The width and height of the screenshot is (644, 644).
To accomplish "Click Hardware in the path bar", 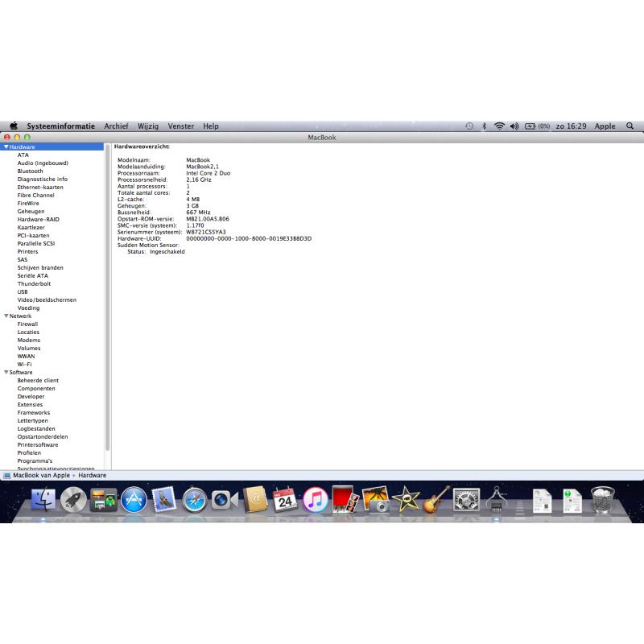I will point(92,475).
